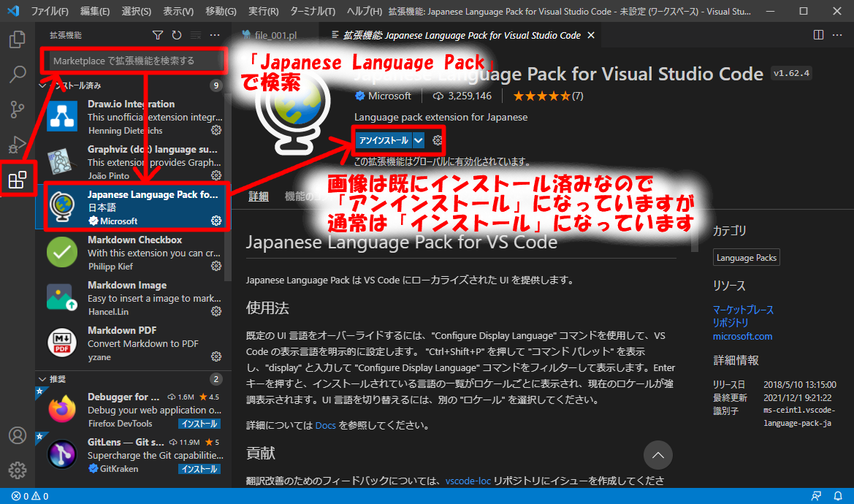Open the microsoft.com link
854x504 pixels.
[x=742, y=336]
